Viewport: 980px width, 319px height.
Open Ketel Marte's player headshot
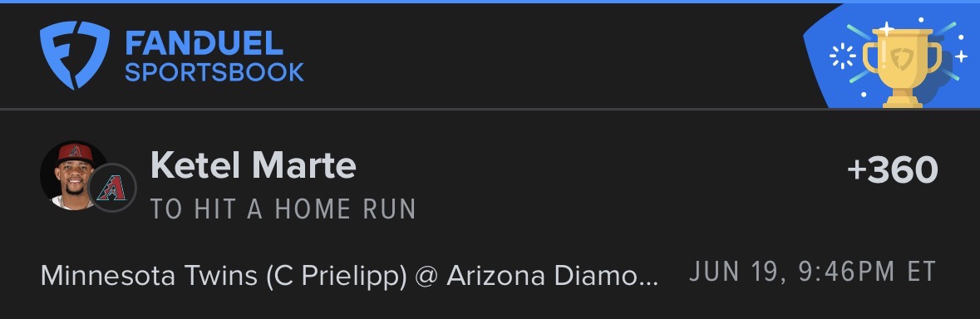[70, 174]
